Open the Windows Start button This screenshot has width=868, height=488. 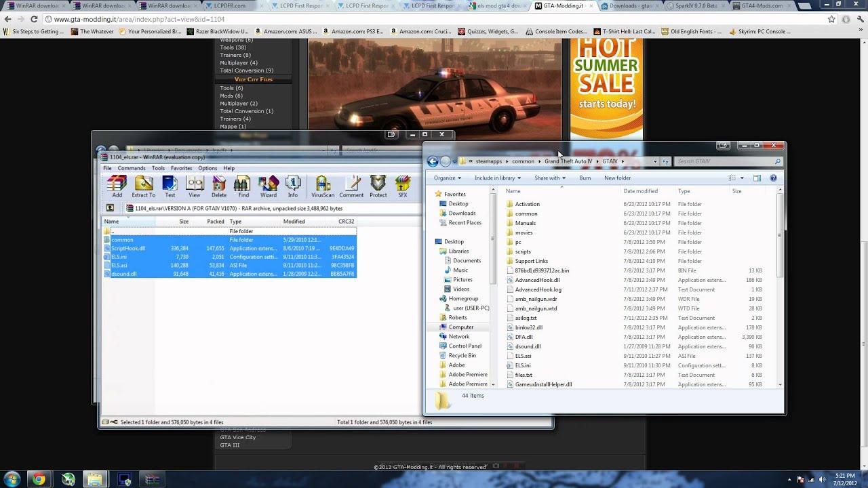[13, 479]
